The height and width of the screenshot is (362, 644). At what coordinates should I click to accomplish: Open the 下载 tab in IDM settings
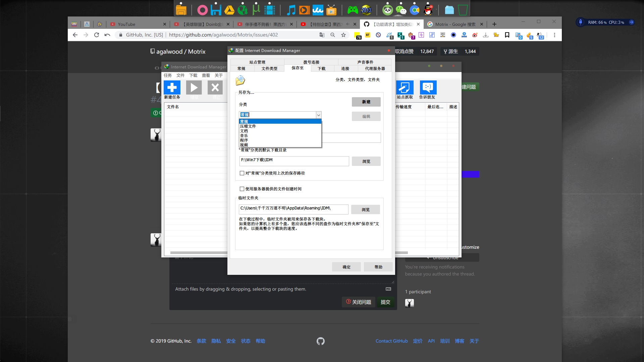click(x=321, y=68)
